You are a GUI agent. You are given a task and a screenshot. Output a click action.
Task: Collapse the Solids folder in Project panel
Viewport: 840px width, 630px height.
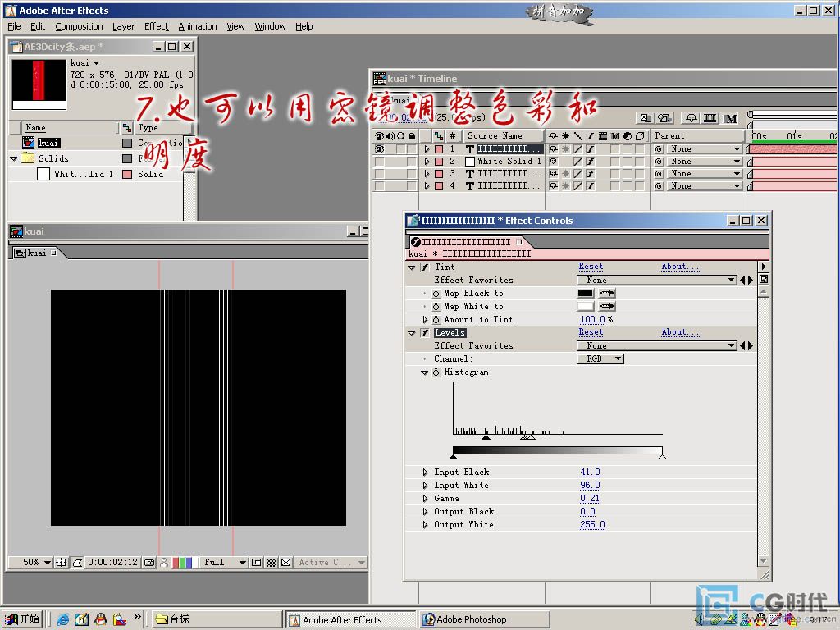click(x=14, y=158)
